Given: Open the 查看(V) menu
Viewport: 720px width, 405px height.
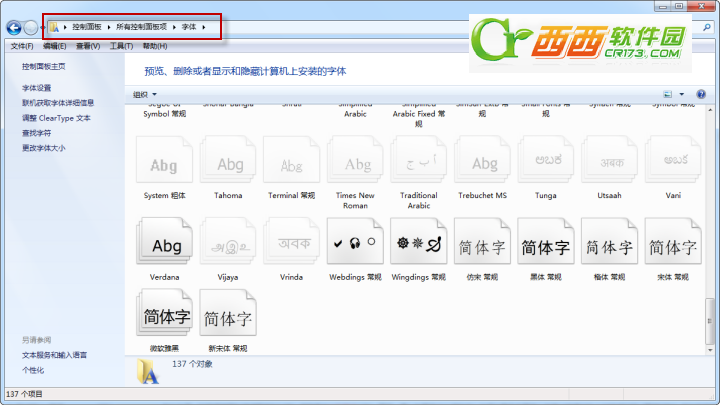Looking at the screenshot, I should pos(88,46).
